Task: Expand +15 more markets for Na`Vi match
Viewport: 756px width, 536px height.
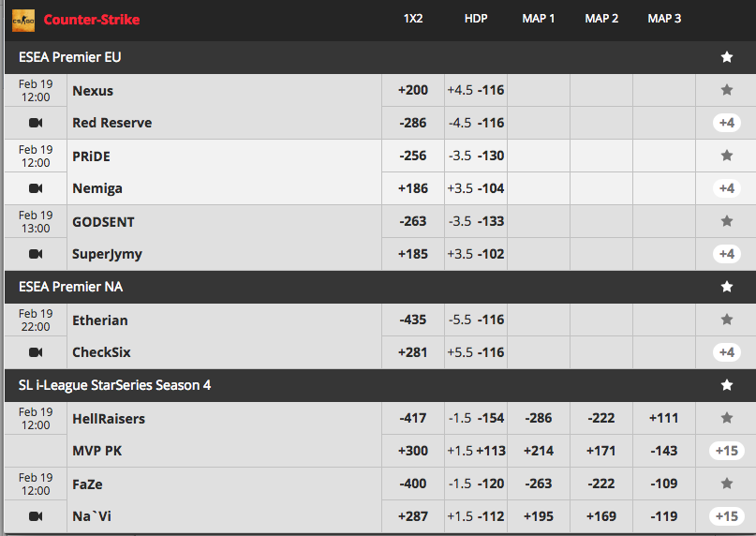Action: [727, 516]
